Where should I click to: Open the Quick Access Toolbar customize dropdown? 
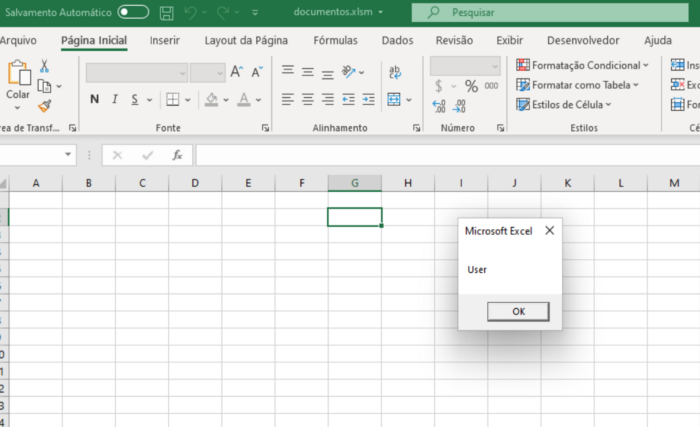[255, 13]
